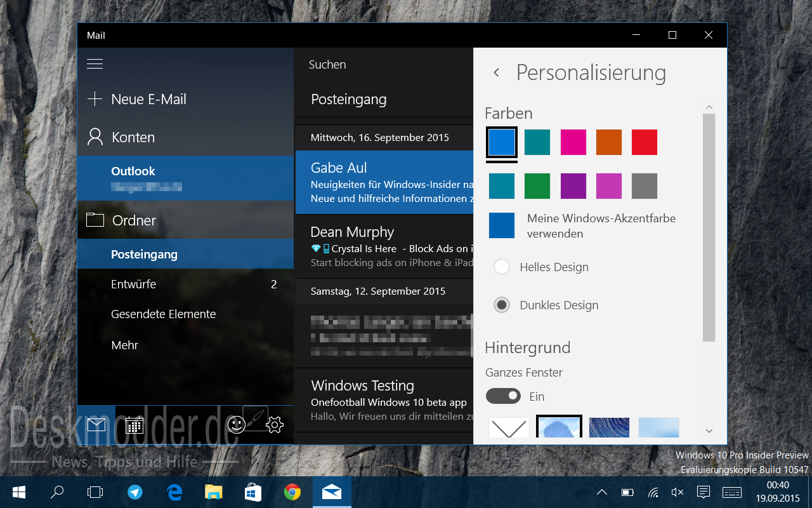Open the Windows Start menu

(x=18, y=492)
